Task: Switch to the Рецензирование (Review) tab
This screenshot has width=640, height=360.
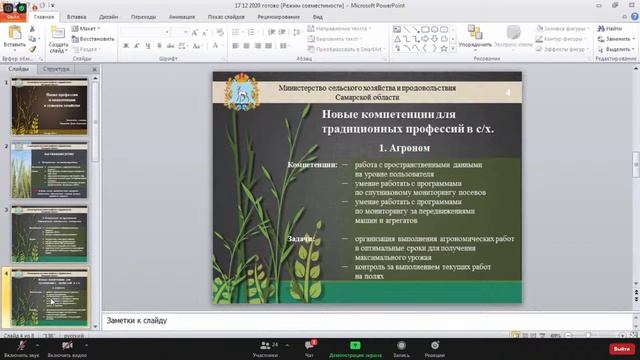Action: coord(278,17)
